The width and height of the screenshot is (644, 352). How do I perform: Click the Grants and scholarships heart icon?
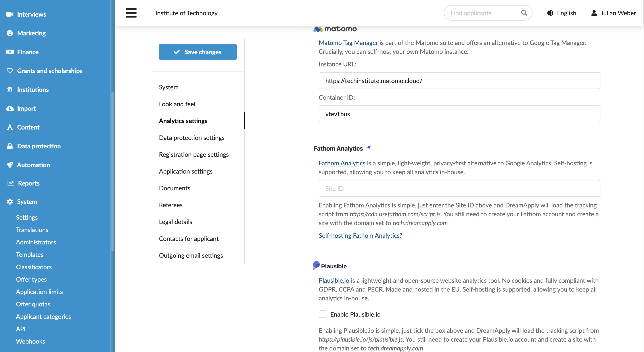coord(10,71)
